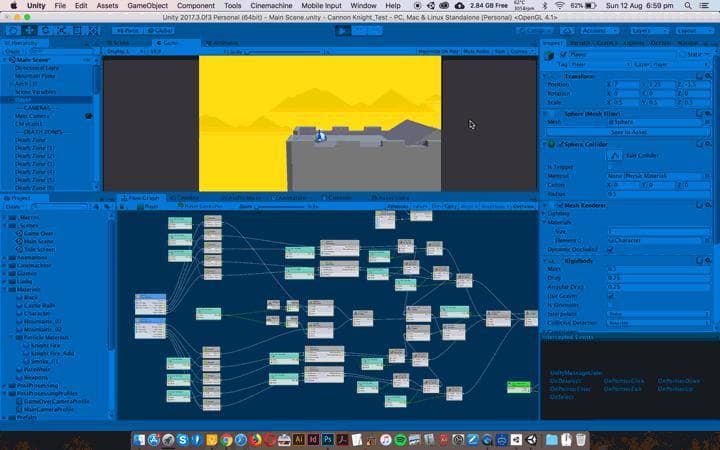The image size is (720, 450).
Task: Select Main Camera in Hierarchy
Action: coord(32,116)
